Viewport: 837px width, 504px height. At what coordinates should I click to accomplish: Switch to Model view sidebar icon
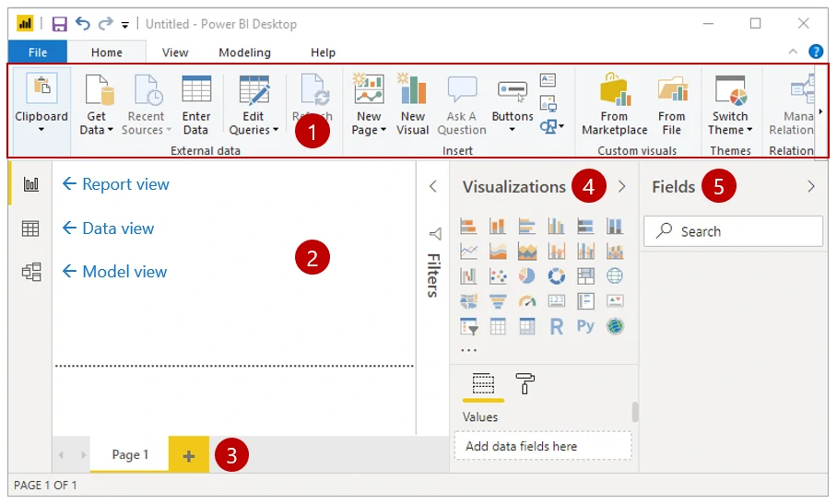pyautogui.click(x=31, y=272)
